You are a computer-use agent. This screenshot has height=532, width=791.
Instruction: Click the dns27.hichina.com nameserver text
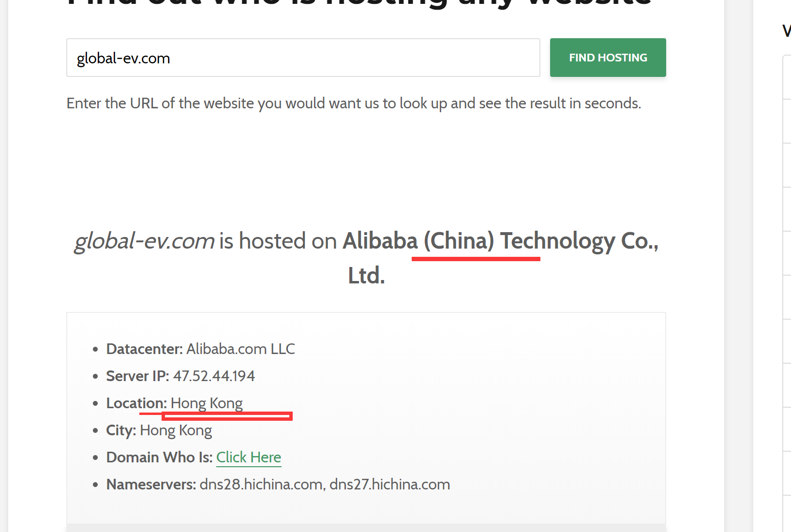pos(390,484)
